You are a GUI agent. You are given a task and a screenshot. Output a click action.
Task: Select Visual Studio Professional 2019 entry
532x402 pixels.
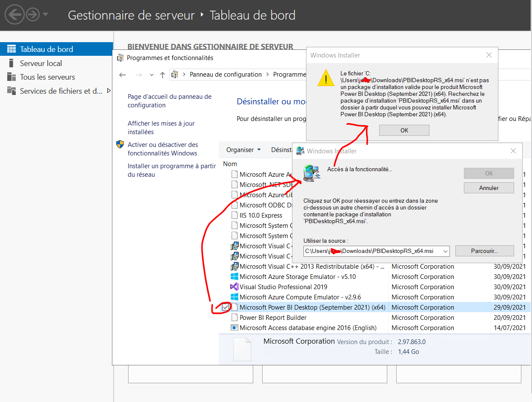coord(283,287)
